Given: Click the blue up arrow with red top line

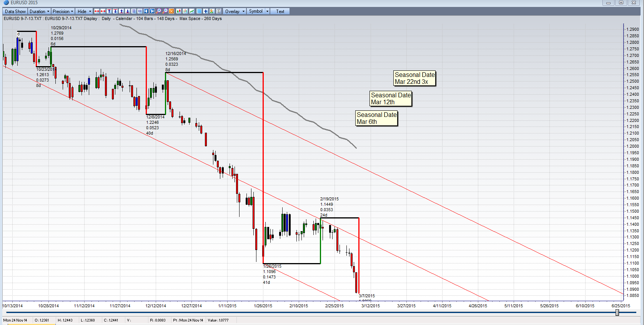Looking at the screenshot, I should [109, 11].
